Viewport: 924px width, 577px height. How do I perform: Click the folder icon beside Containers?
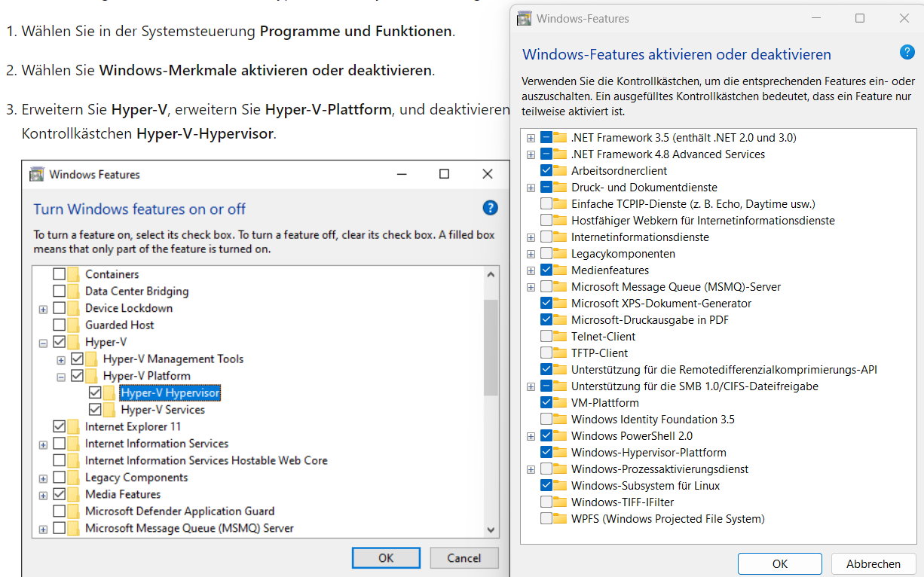point(74,274)
